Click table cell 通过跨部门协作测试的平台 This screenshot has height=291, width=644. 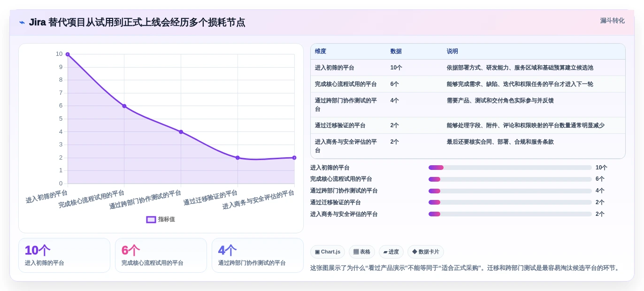pyautogui.click(x=346, y=105)
